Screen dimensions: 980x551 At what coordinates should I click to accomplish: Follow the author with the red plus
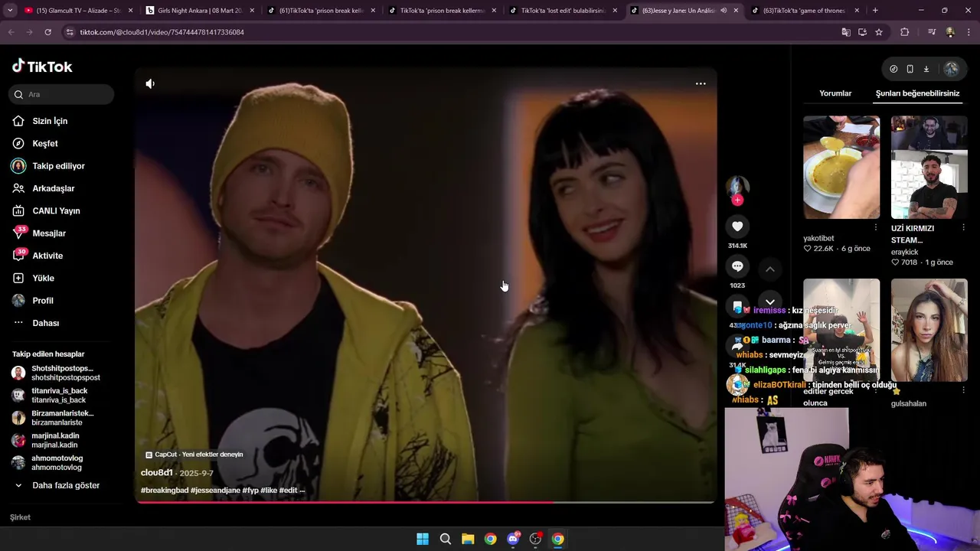(737, 200)
